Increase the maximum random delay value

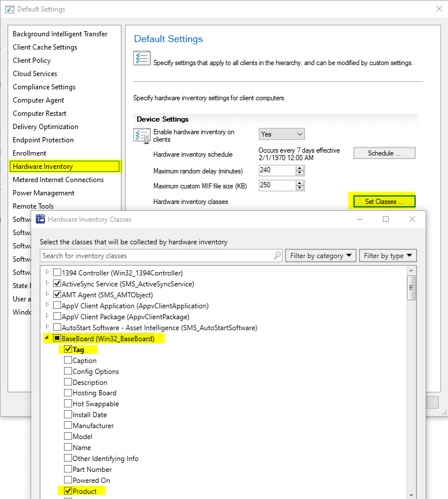tap(300, 168)
